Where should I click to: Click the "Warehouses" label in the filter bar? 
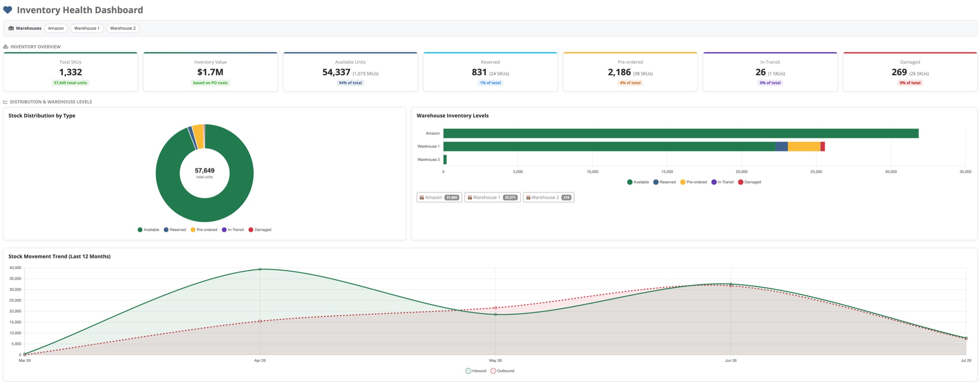[28, 28]
